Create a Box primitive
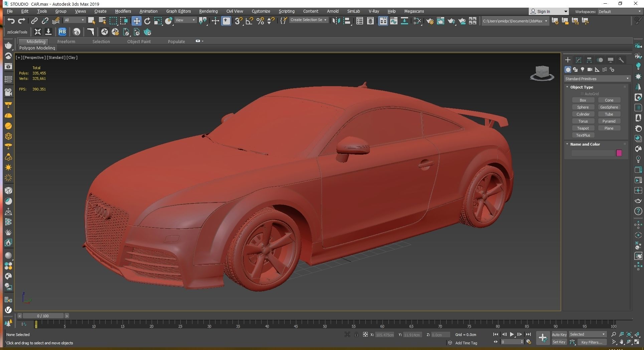The height and width of the screenshot is (350, 644). click(x=583, y=100)
